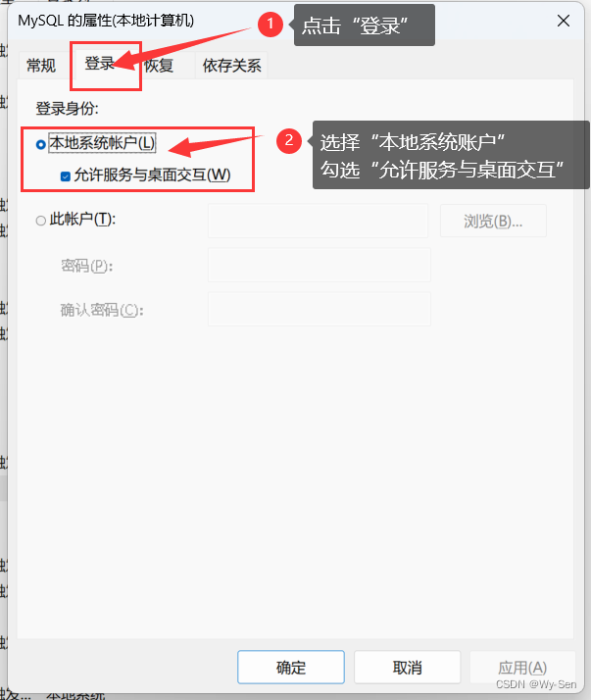This screenshot has height=700, width=591.
Task: Open the 依存关系 tab
Action: (x=231, y=66)
